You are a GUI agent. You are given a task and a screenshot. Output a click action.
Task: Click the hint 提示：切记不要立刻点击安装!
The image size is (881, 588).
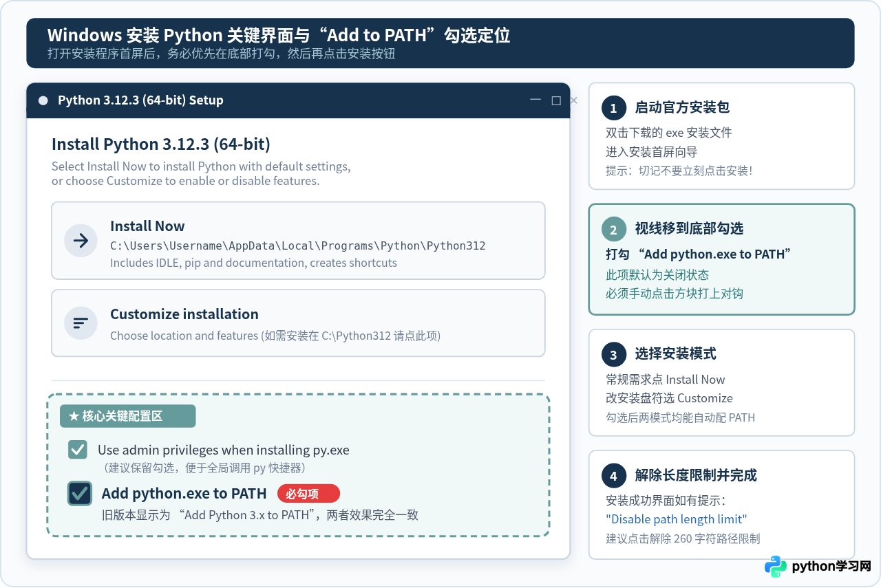click(679, 171)
